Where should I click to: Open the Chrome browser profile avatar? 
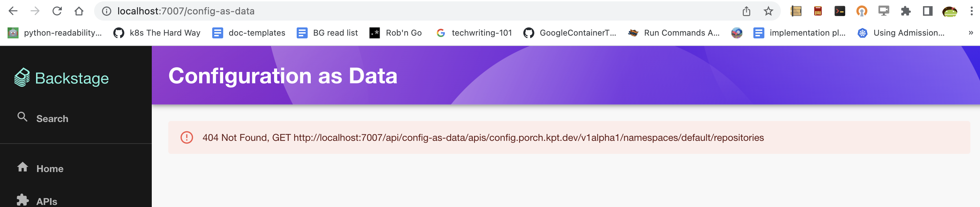[949, 11]
